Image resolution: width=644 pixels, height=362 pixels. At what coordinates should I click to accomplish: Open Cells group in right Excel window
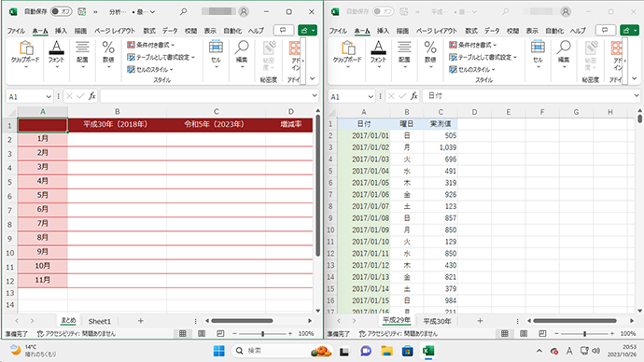point(538,55)
